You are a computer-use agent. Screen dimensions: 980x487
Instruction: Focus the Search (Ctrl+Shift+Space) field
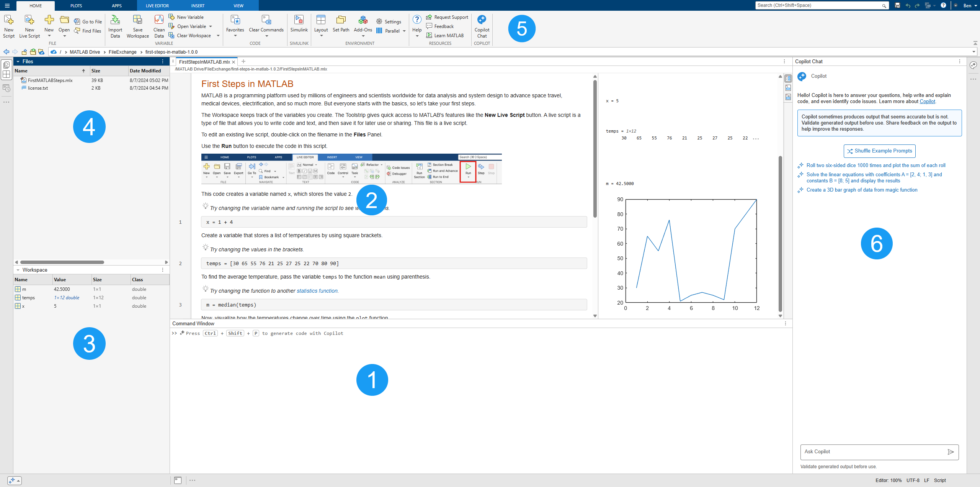coord(822,5)
